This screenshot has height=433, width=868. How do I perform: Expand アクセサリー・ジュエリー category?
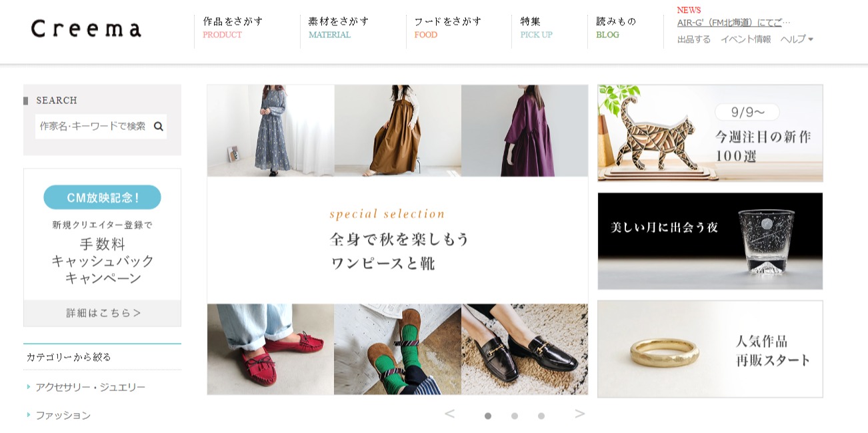[90, 387]
